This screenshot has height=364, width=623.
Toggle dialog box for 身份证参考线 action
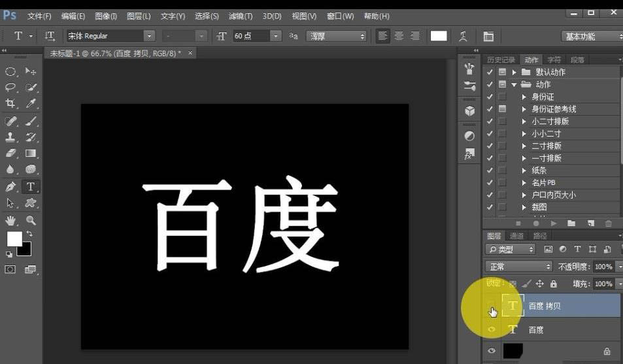click(503, 109)
